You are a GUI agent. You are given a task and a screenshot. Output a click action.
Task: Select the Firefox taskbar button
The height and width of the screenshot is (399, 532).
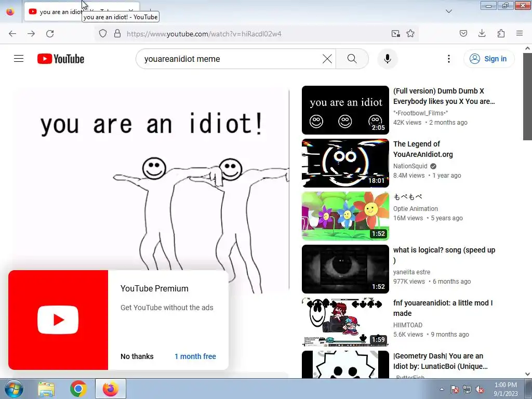click(111, 389)
